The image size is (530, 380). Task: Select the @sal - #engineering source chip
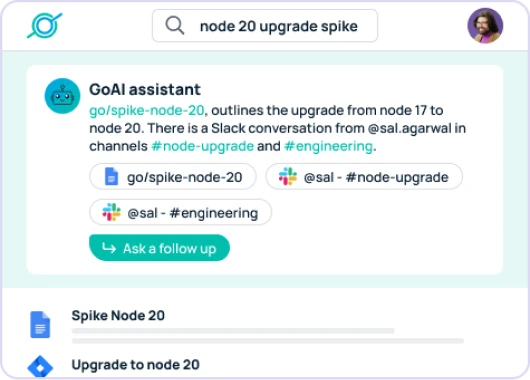click(180, 212)
